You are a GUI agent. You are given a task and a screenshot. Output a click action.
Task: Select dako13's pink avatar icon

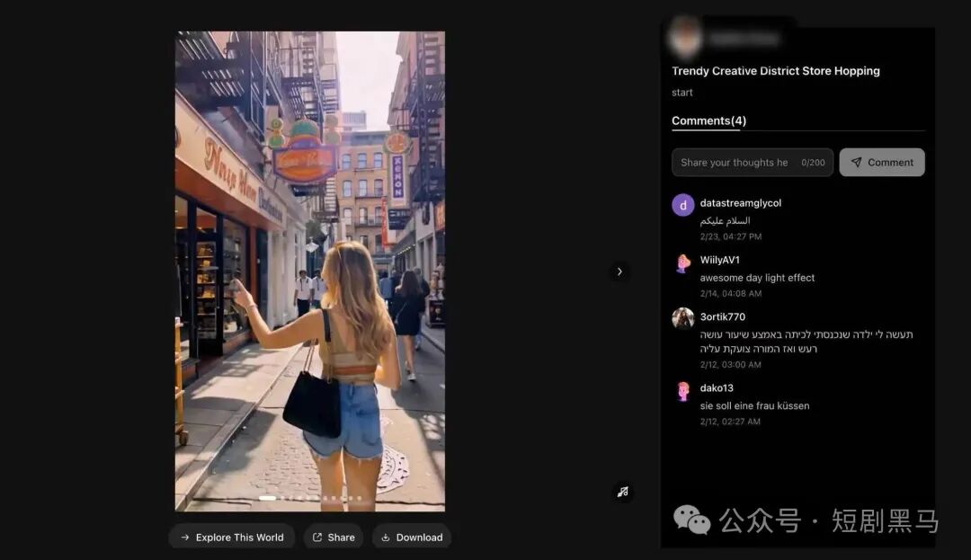(683, 391)
